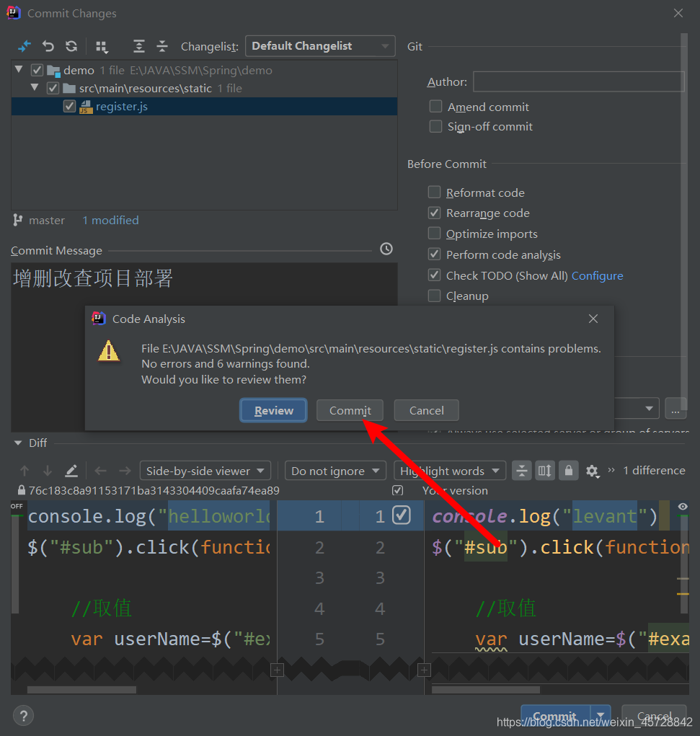Toggle synchronize scrolling icon in Diff
Image resolution: width=700 pixels, height=736 pixels.
(x=544, y=470)
